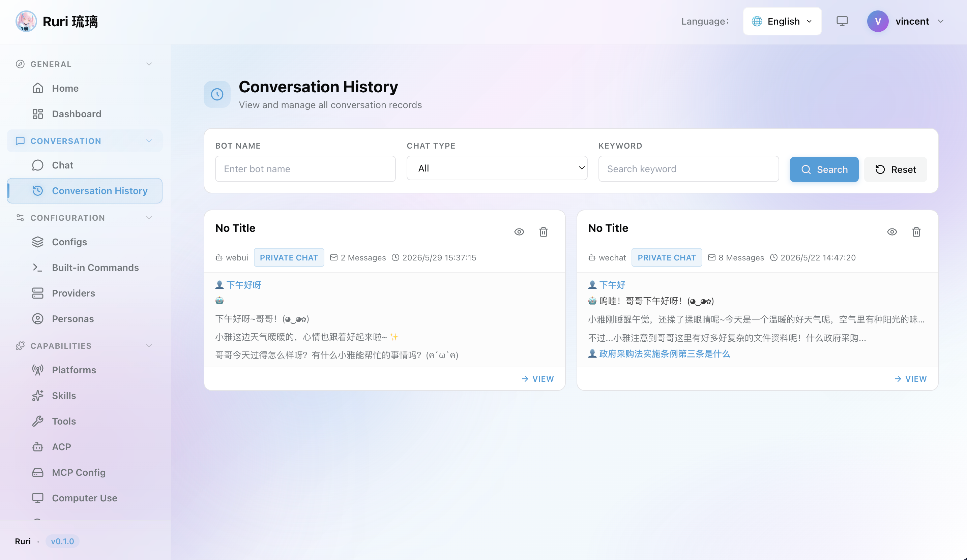Viewport: 967px width, 560px height.
Task: Click the Configs layers icon
Action: point(38,242)
